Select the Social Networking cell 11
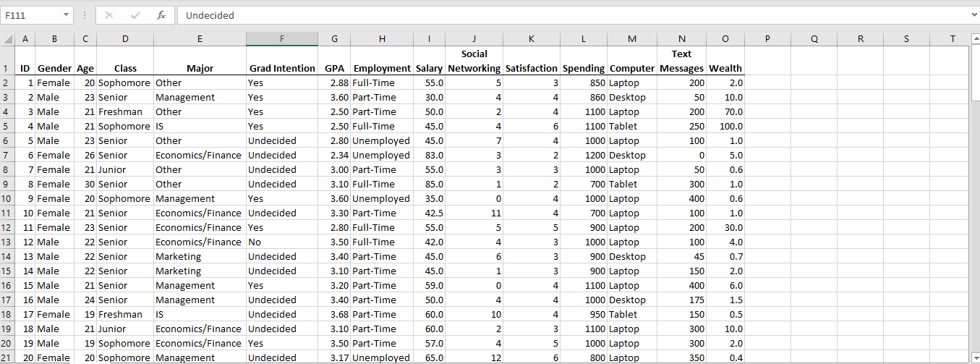 click(474, 213)
